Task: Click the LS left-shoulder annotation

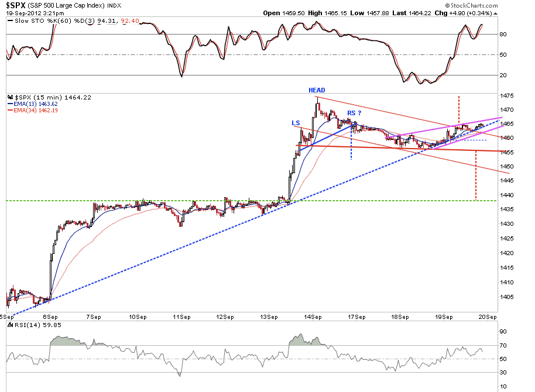Action: (x=296, y=123)
